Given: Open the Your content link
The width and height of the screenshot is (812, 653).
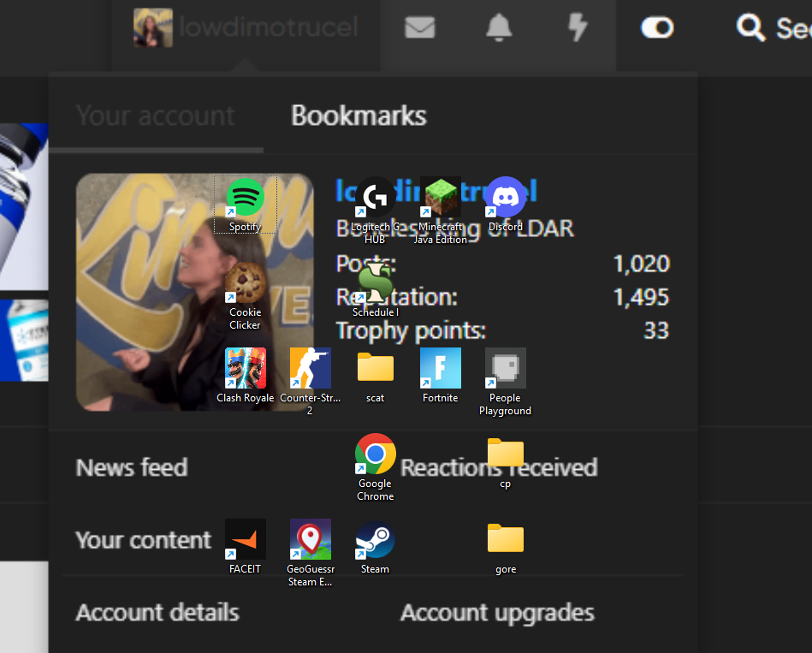Looking at the screenshot, I should point(144,540).
